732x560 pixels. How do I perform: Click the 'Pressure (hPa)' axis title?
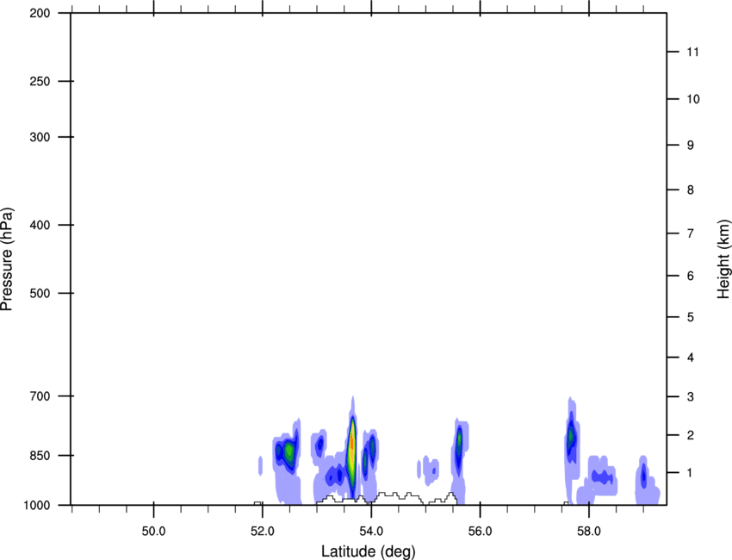click(x=8, y=259)
